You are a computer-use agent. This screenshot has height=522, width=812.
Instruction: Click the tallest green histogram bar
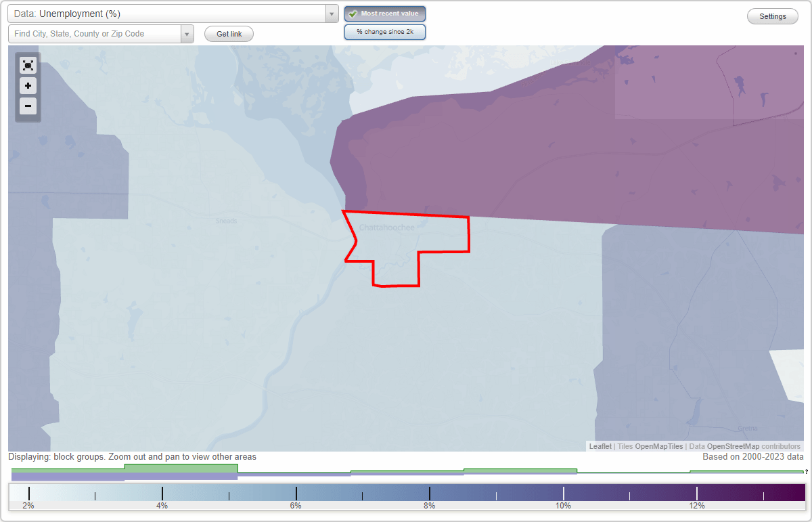coord(181,468)
